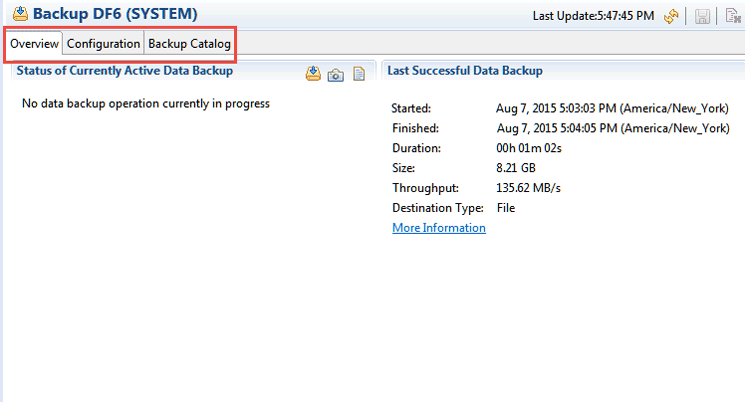Click the storage snapshot camera icon
Viewport: 745px width, 402px height.
pyautogui.click(x=336, y=74)
